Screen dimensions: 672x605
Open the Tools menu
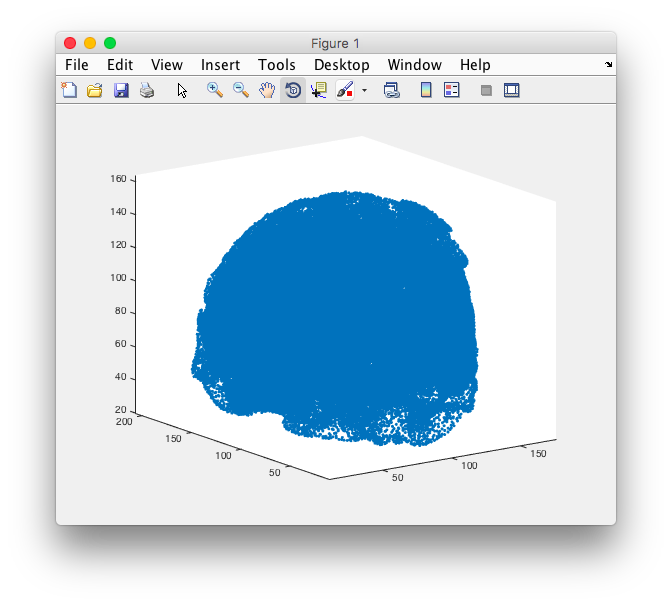click(277, 65)
